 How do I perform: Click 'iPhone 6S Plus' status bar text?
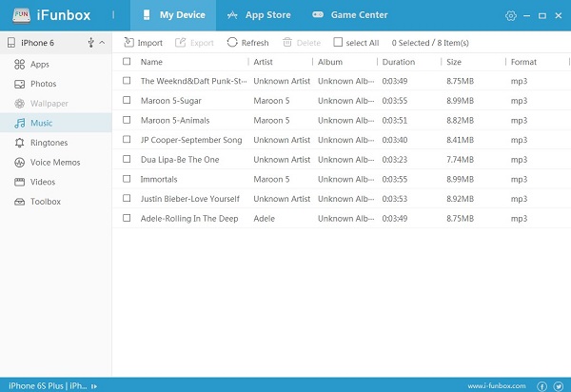[x=36, y=386]
